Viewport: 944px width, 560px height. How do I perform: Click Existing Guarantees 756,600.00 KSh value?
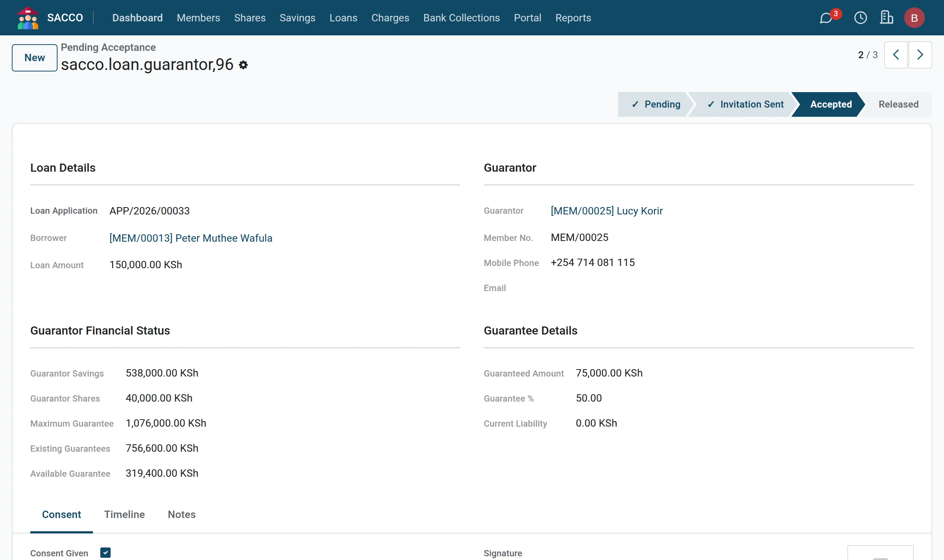pos(162,448)
